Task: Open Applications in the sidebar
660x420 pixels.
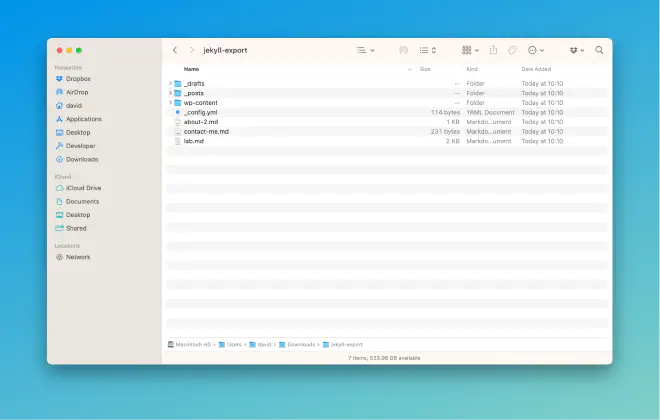Action: tap(79, 119)
